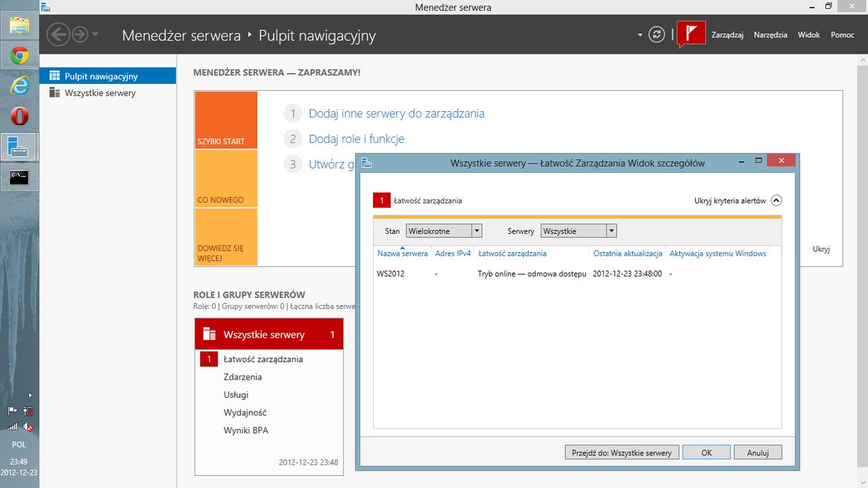Select the WS2012 server row
The image size is (868, 488).
tap(577, 274)
